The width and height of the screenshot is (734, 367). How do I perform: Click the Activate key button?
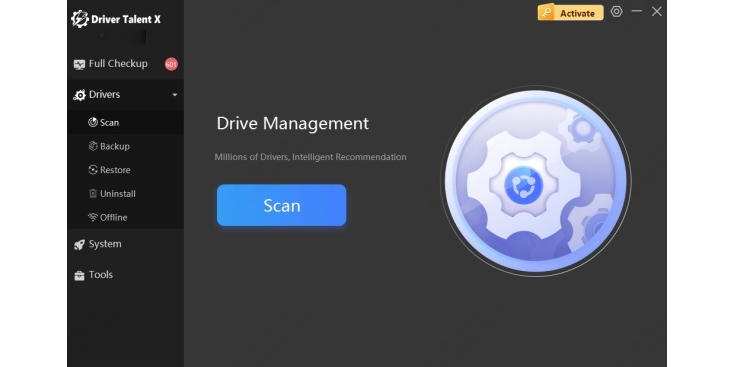571,13
